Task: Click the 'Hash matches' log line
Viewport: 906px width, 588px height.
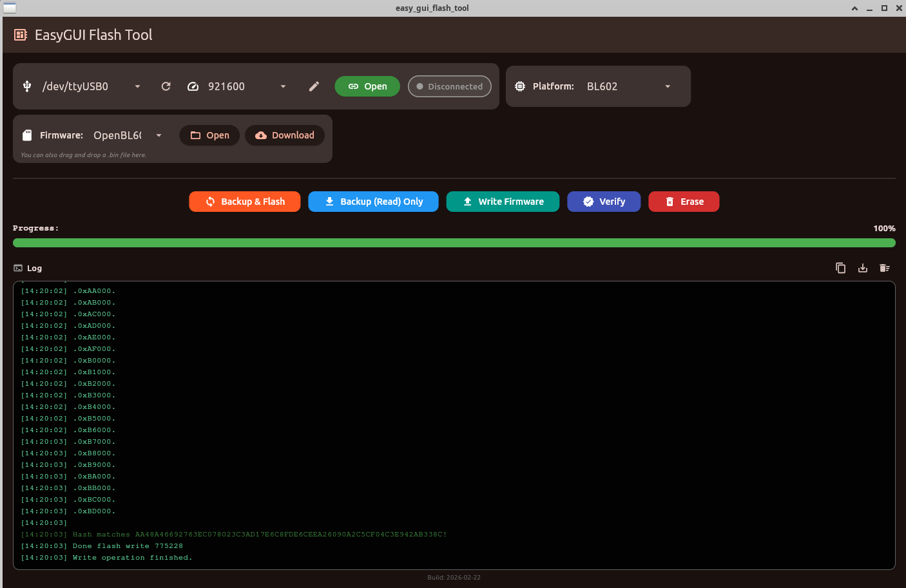Action: tap(234, 535)
